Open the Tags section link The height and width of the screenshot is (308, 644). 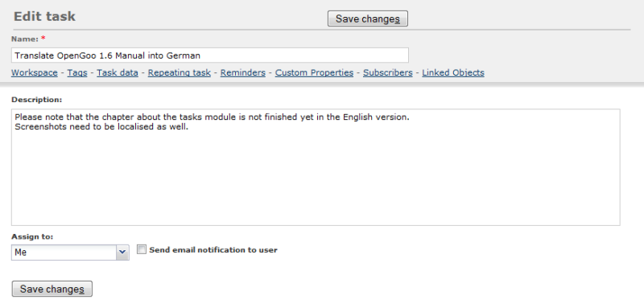[x=77, y=72]
